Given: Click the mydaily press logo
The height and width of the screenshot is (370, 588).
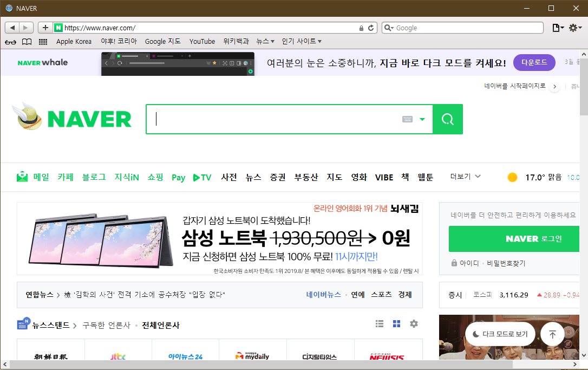Looking at the screenshot, I should click(x=252, y=356).
